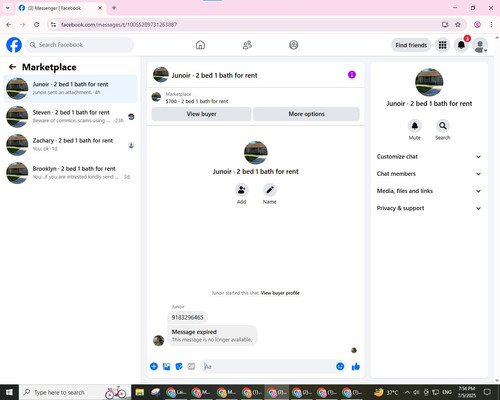Viewport: 500px width, 400px height.
Task: Choose a GIF icon in composer
Action: coord(191,367)
